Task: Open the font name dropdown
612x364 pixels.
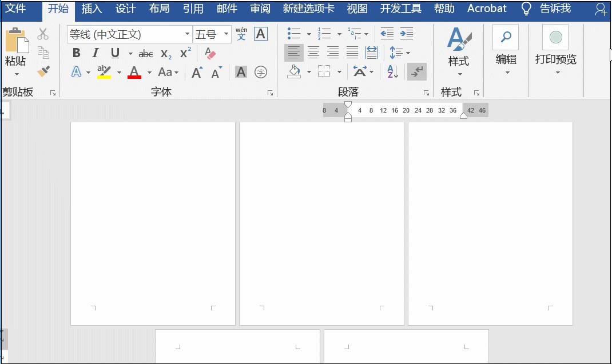Action: 187,34
